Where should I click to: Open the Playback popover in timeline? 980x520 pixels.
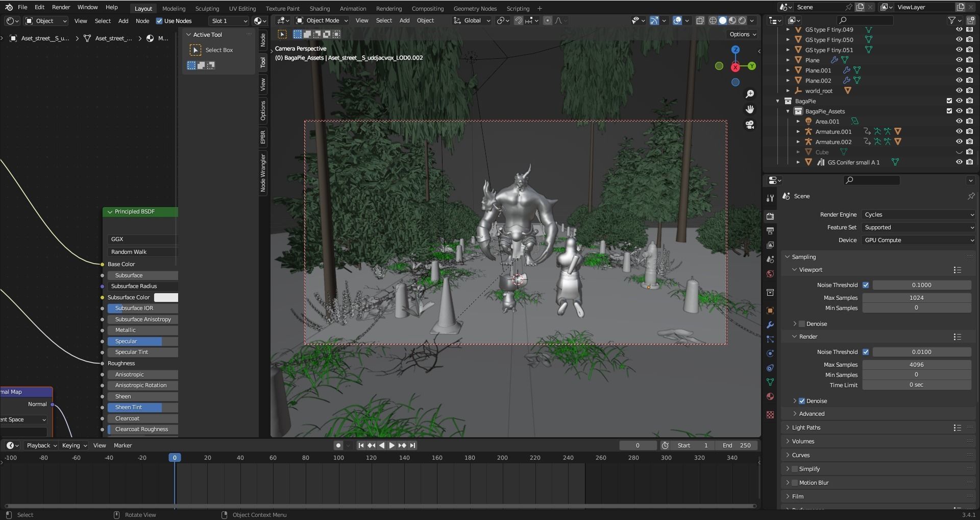[x=42, y=445]
